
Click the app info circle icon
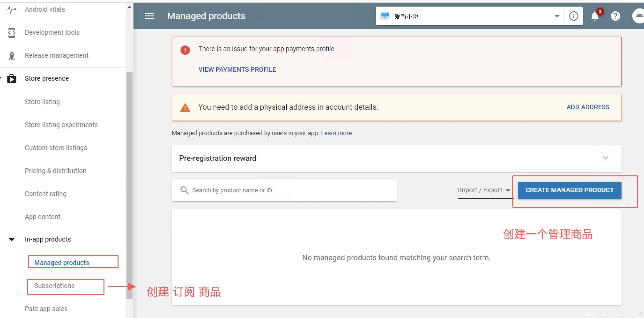click(574, 16)
